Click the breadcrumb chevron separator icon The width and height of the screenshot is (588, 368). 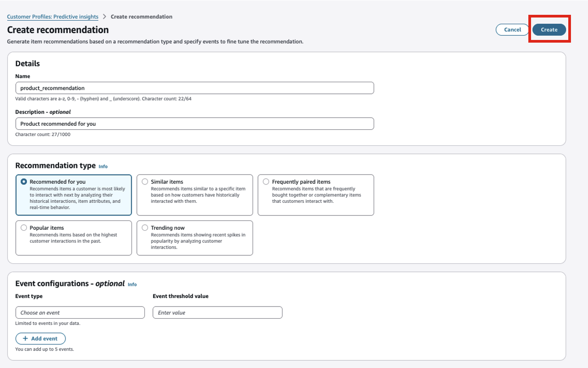(105, 17)
